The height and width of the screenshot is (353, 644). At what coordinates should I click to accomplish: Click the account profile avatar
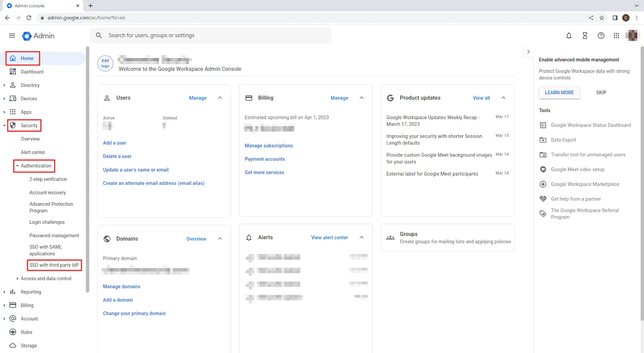(x=632, y=35)
